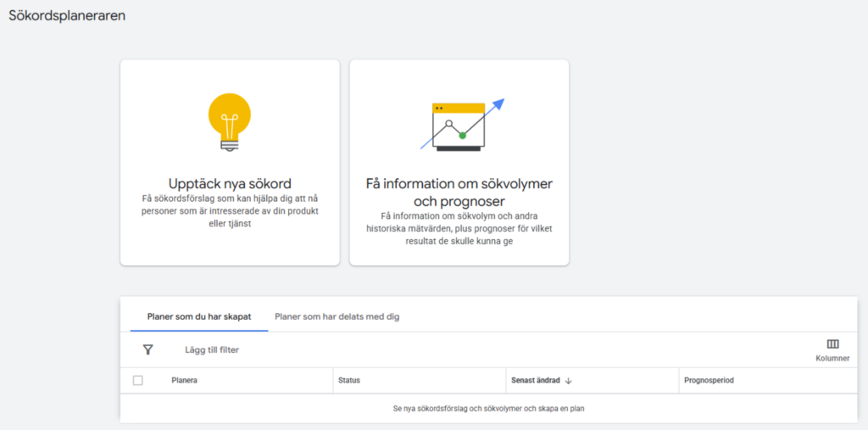Click the Status column header
868x430 pixels.
tap(349, 381)
